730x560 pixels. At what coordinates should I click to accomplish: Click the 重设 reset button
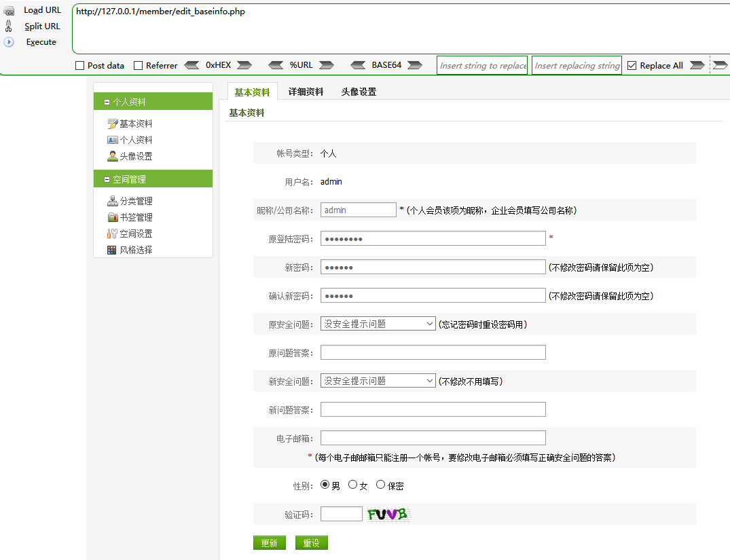click(x=312, y=543)
